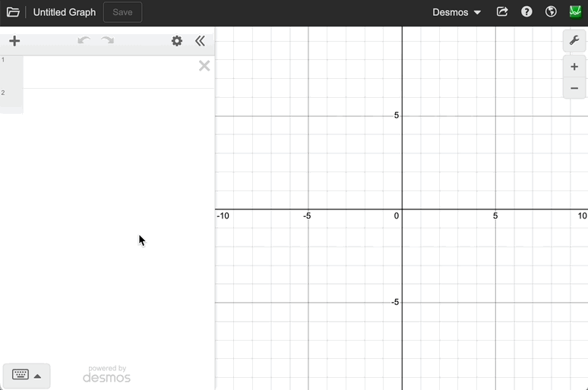Redo the last undone action

click(108, 41)
